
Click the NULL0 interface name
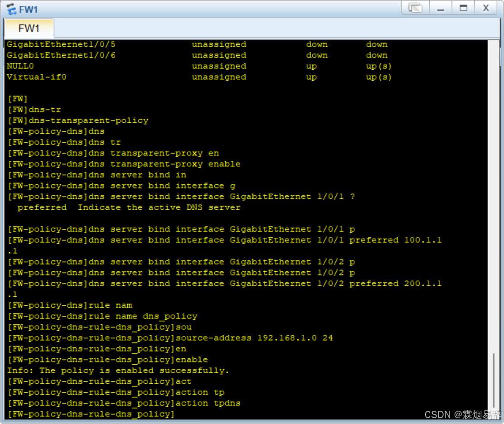pos(20,66)
